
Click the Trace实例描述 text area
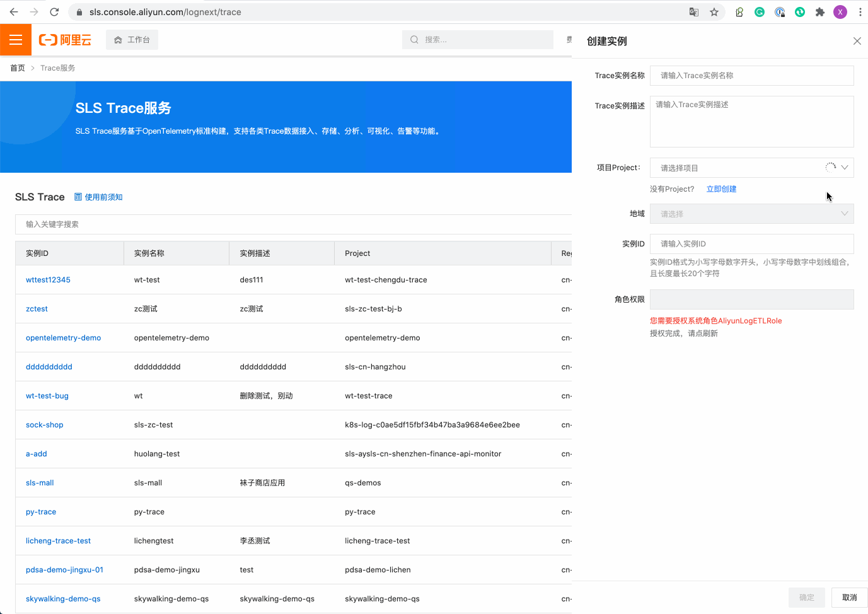coord(752,122)
